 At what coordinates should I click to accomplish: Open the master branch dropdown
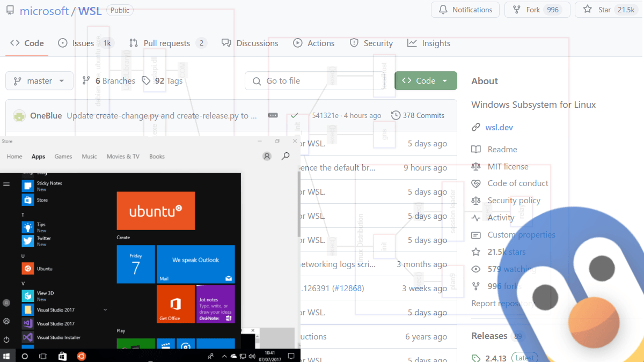pos(39,81)
